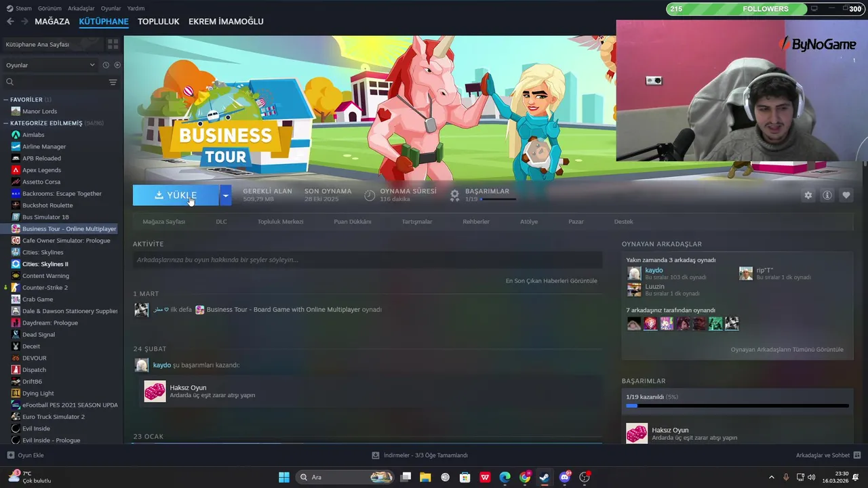
Task: Click Add Game plus icon
Action: pyautogui.click(x=11, y=455)
